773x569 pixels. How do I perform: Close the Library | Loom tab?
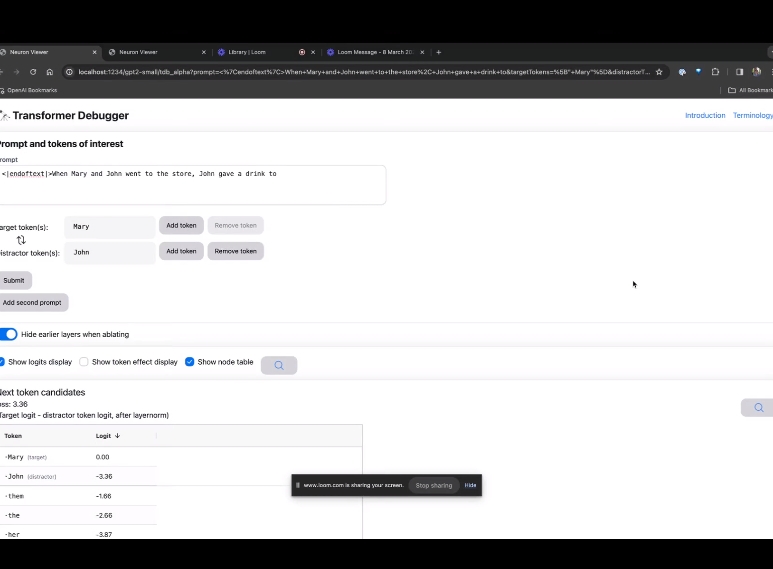(313, 52)
